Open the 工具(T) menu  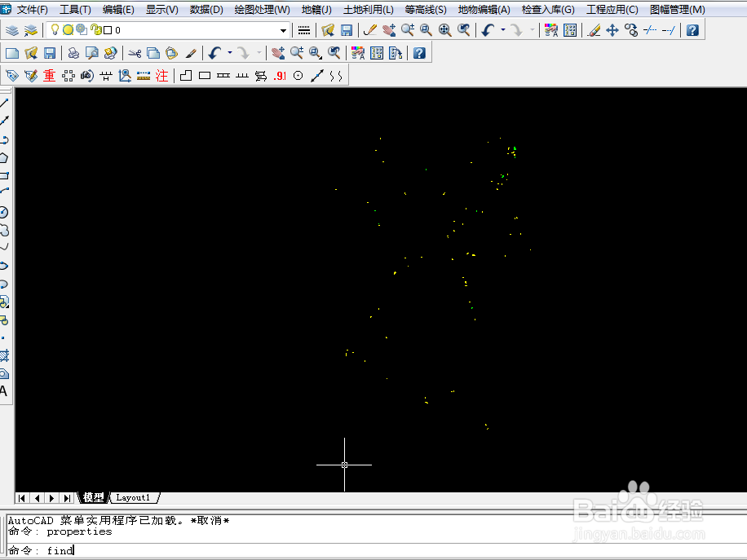point(75,10)
